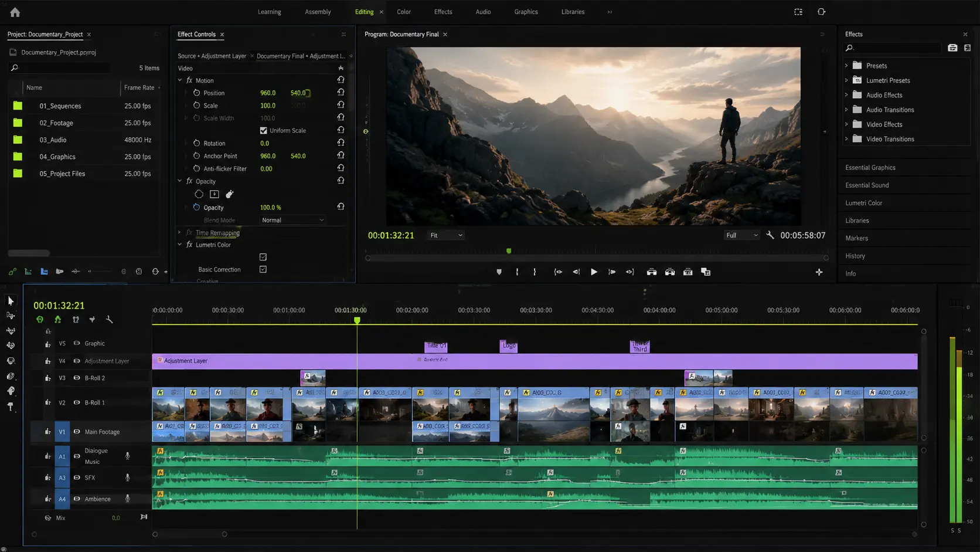This screenshot has width=980, height=552.
Task: Step back one frame in monitor
Action: [x=576, y=272]
